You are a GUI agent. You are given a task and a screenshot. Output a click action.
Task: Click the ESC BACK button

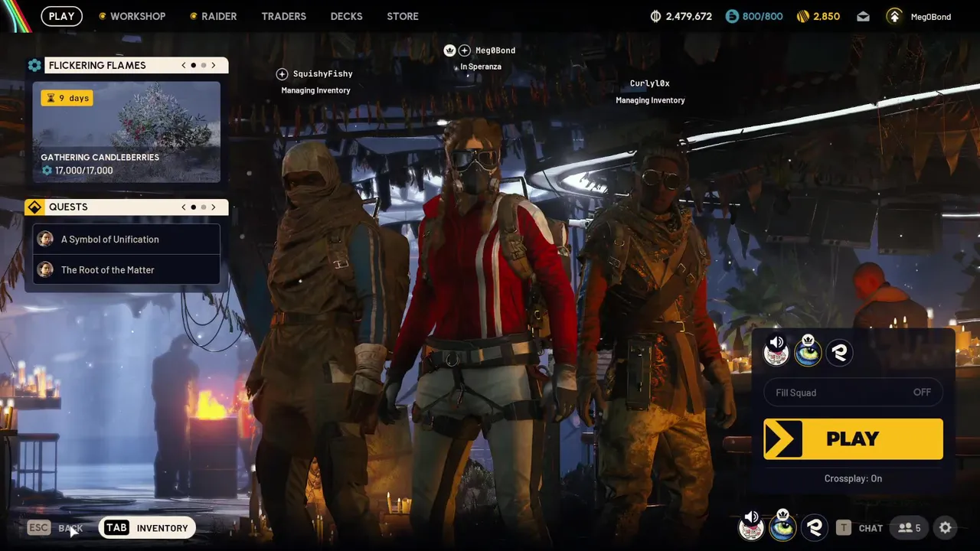(55, 528)
